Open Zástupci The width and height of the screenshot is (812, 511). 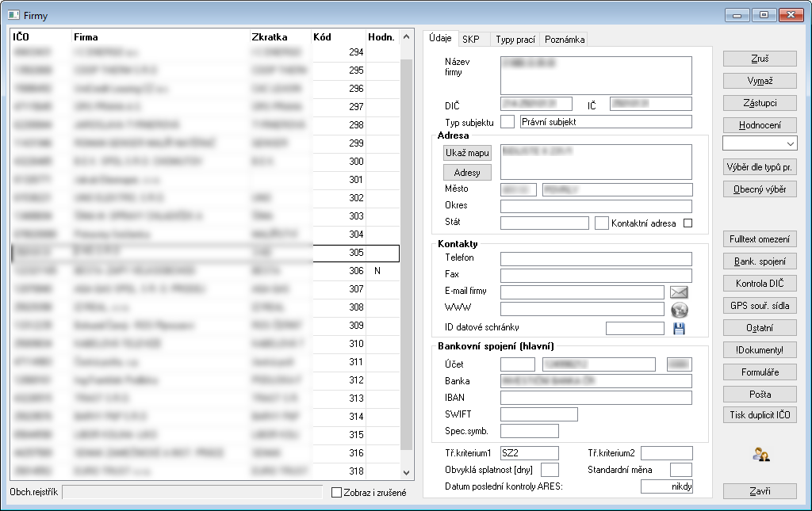(760, 103)
